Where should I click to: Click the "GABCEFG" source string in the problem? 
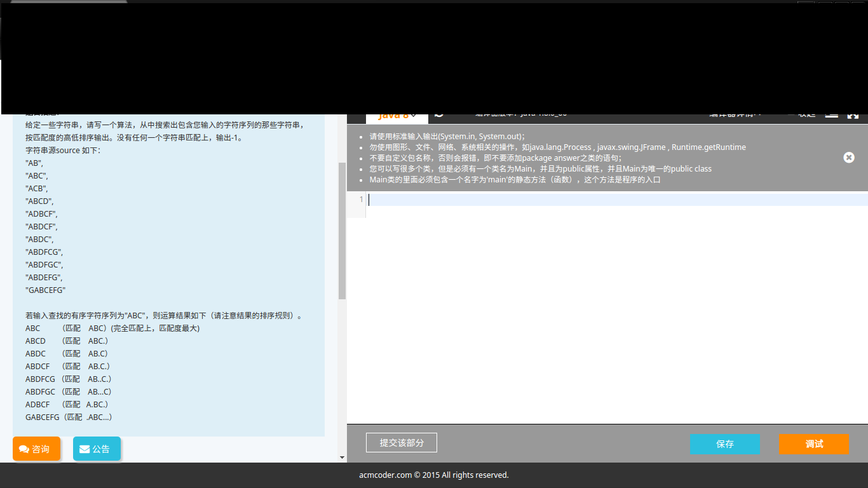pyautogui.click(x=45, y=290)
